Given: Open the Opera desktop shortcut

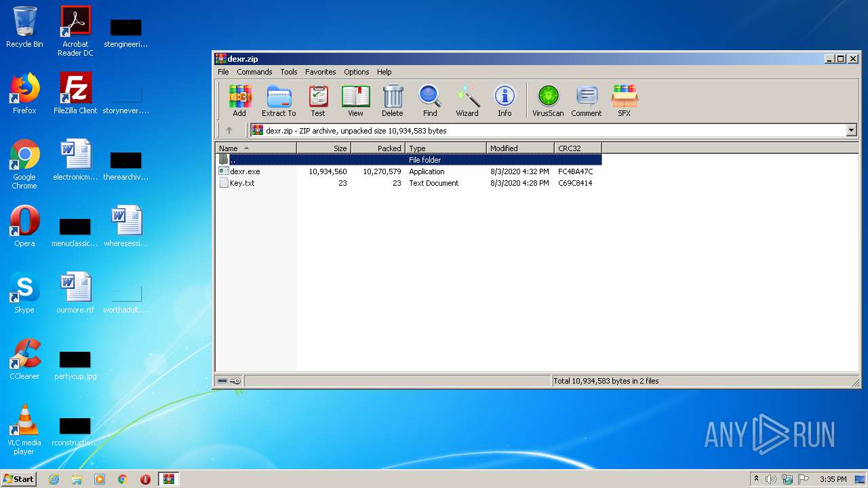Looking at the screenshot, I should (24, 226).
